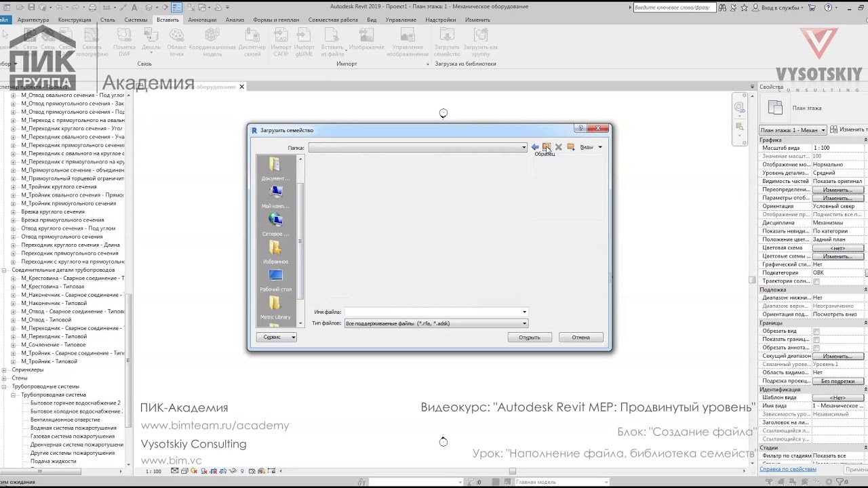Viewport: 868px width, 488px height.
Task: Create new folder via dialog toolbar icon
Action: [x=570, y=147]
